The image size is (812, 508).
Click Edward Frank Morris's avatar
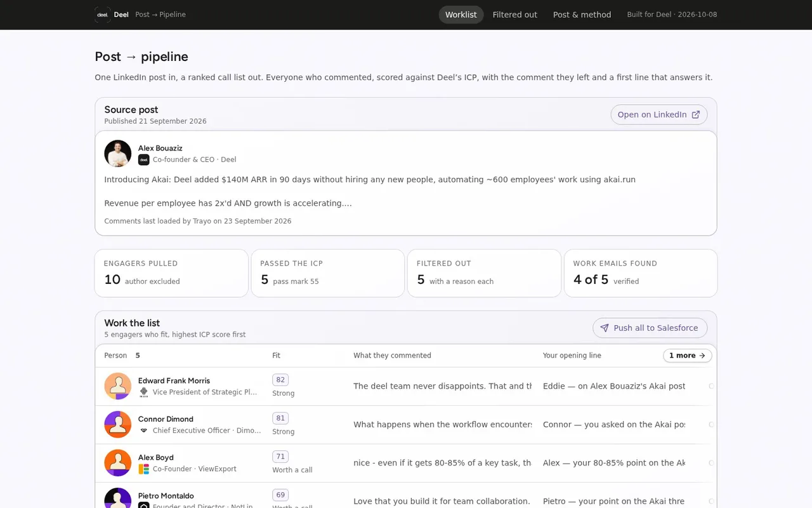coord(118,386)
